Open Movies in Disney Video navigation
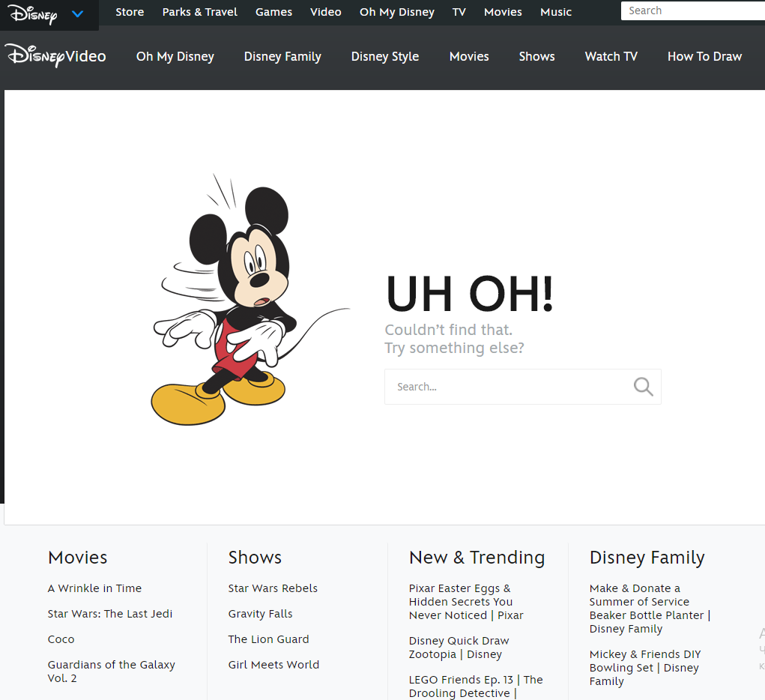The image size is (765, 700). pos(469,57)
